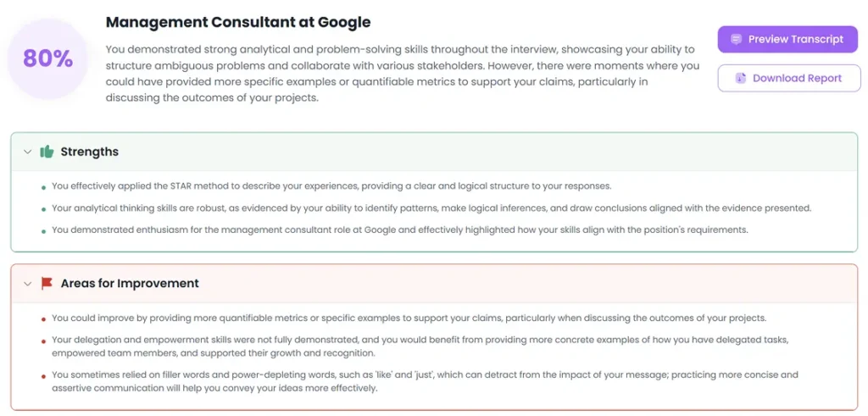The image size is (868, 416).
Task: Click the chat bubble icon in Preview Transcript
Action: [x=736, y=39]
